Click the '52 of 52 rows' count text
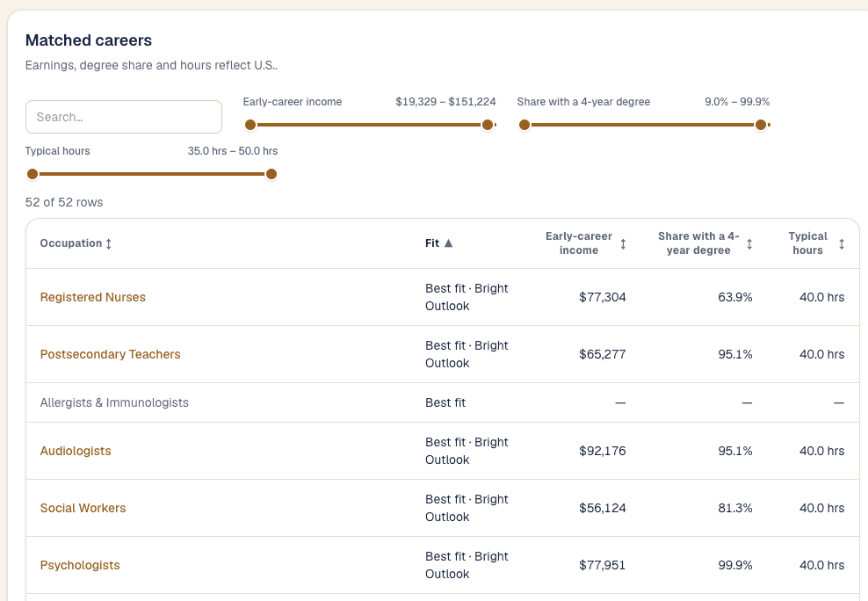 pos(64,203)
